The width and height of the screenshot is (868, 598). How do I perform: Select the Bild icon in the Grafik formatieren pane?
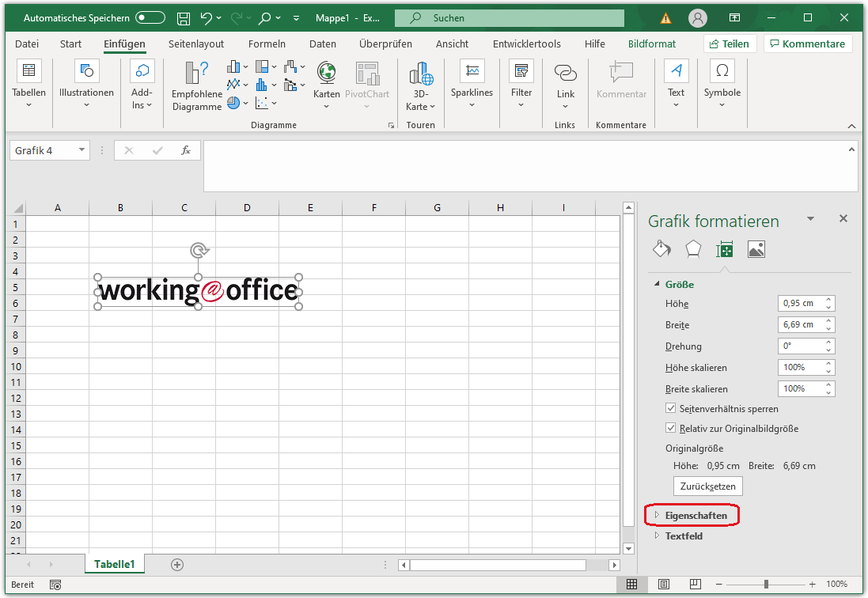tap(756, 248)
